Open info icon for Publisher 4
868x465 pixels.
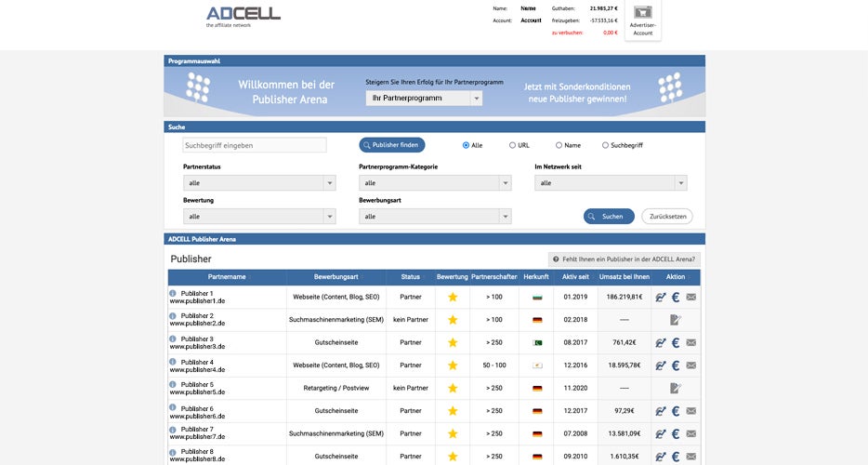point(173,362)
